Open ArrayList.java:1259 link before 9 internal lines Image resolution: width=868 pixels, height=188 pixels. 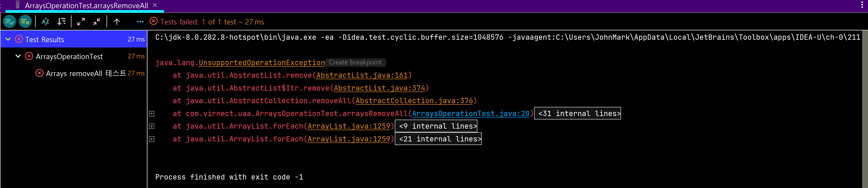349,126
